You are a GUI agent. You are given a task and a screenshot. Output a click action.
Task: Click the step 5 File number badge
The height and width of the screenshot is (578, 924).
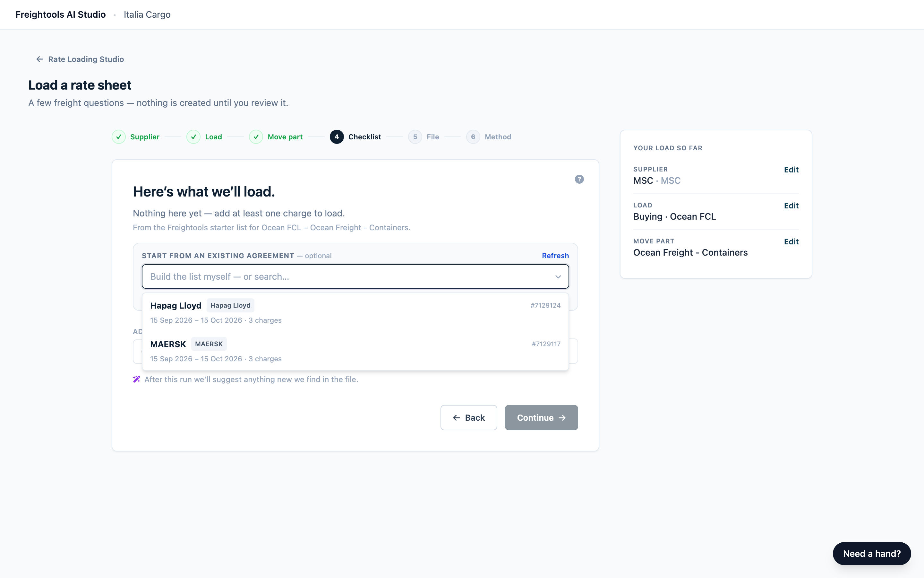(415, 137)
